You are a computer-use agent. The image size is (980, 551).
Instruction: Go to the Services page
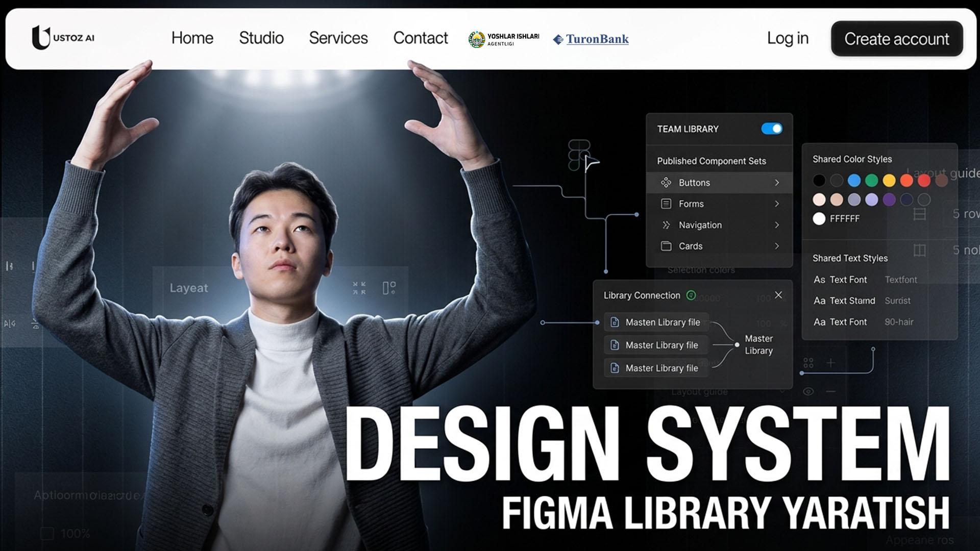click(338, 38)
